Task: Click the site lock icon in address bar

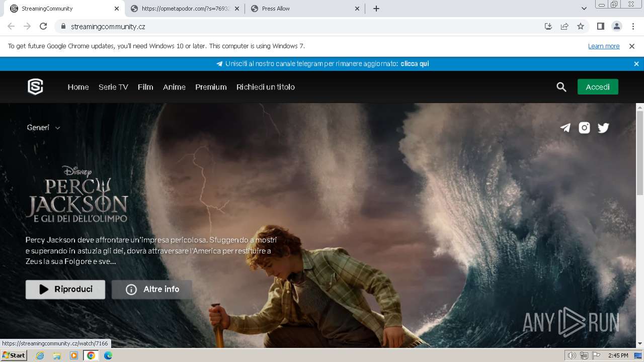Action: pyautogui.click(x=63, y=27)
